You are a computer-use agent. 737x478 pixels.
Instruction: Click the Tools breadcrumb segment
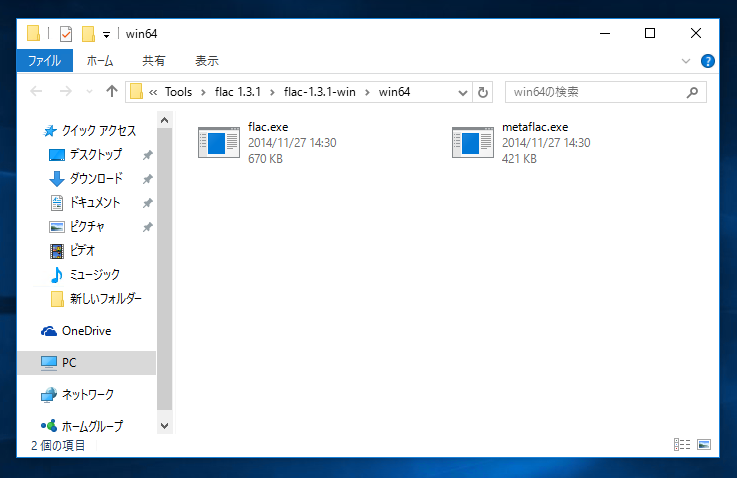pos(178,92)
